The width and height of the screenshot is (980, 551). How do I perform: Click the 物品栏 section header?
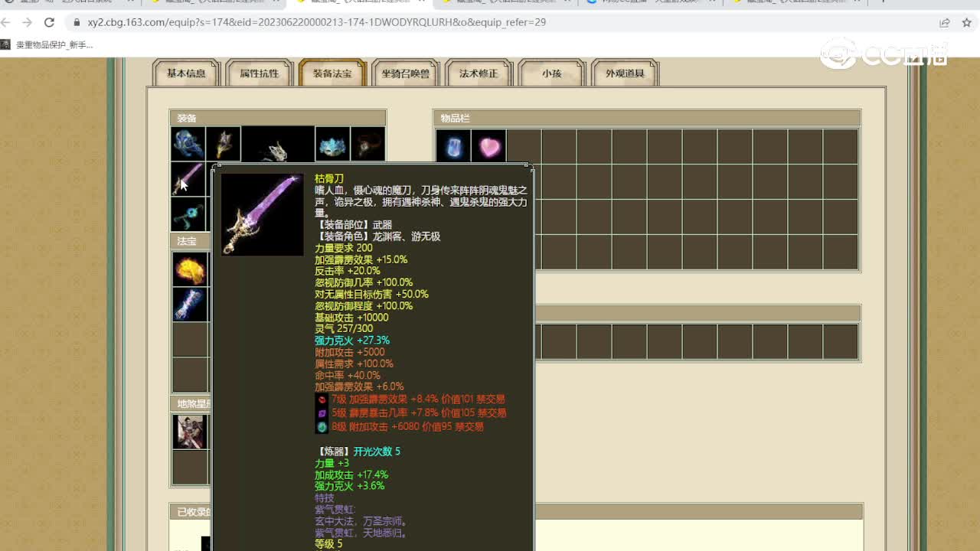(647, 118)
